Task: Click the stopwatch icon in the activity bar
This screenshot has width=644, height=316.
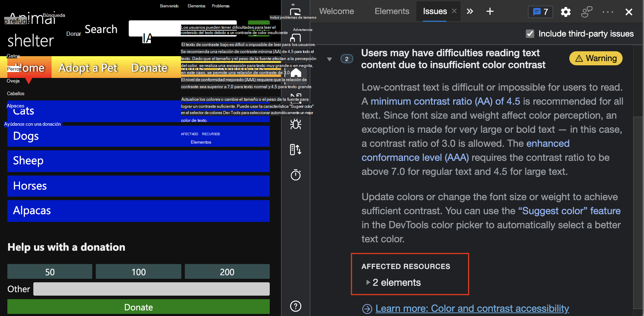Action: 296,175
